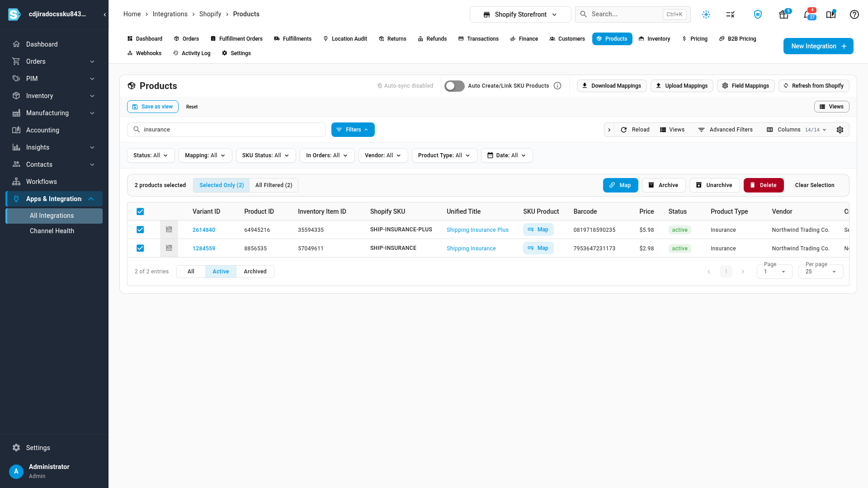
Task: Show the Archived entries tab
Action: (x=255, y=272)
